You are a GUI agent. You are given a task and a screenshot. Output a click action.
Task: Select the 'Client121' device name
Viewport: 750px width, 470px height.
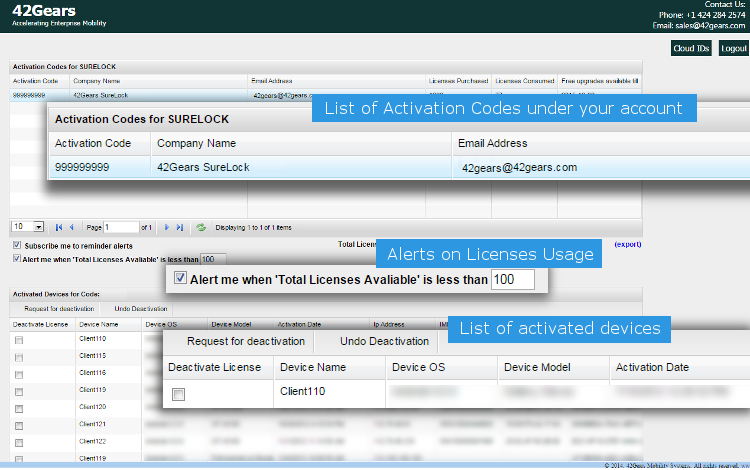(x=92, y=424)
